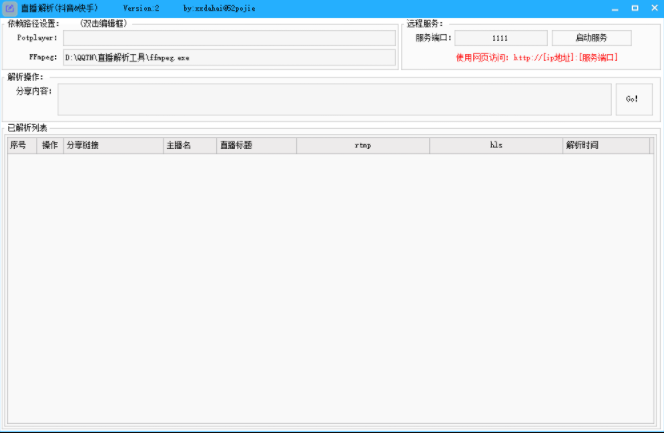Click the Potplayer path field

[x=229, y=38]
